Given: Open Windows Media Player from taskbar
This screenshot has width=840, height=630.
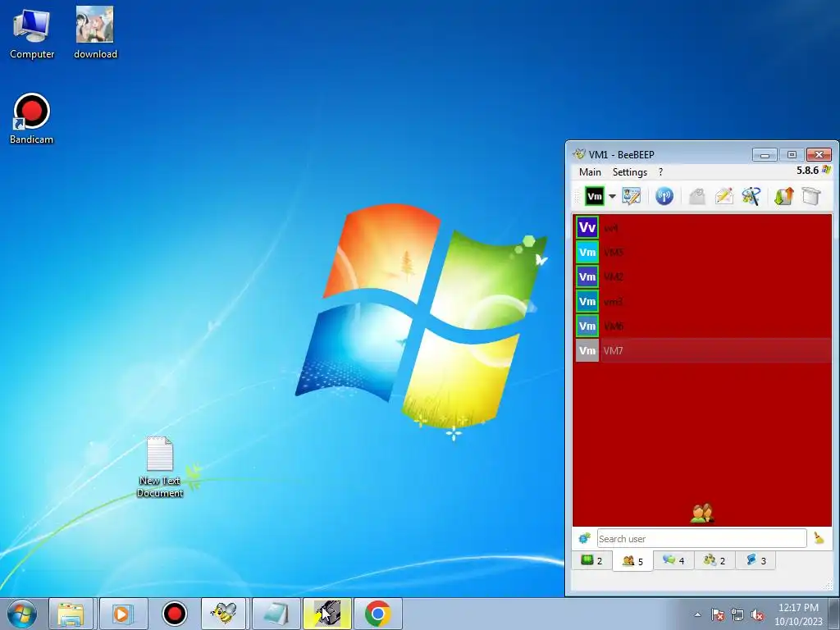Looking at the screenshot, I should [x=123, y=614].
